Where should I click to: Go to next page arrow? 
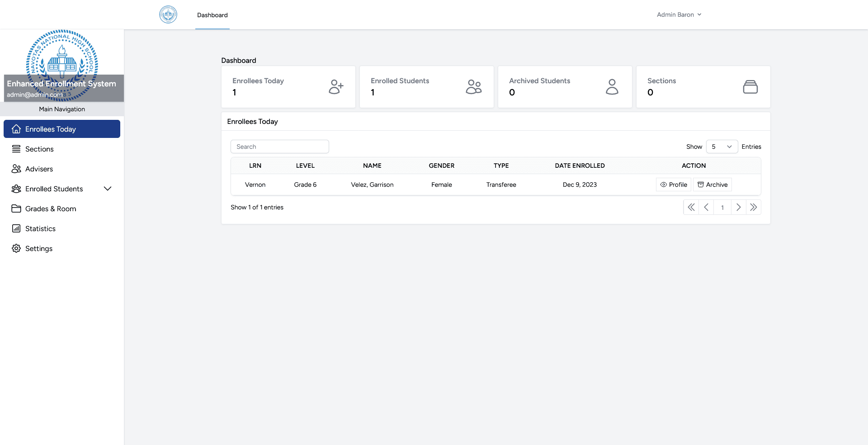coord(738,207)
